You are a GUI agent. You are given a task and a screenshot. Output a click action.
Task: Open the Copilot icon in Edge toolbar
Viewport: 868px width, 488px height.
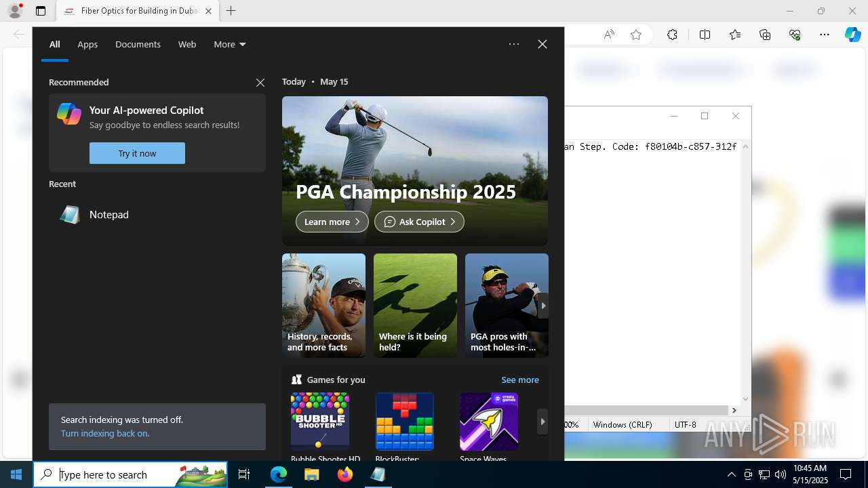[x=852, y=35]
